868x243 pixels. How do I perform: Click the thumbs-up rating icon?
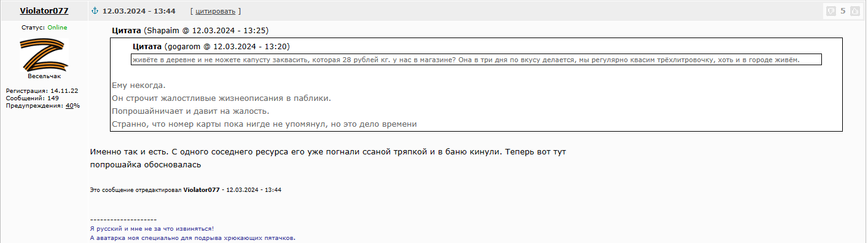[x=855, y=11]
